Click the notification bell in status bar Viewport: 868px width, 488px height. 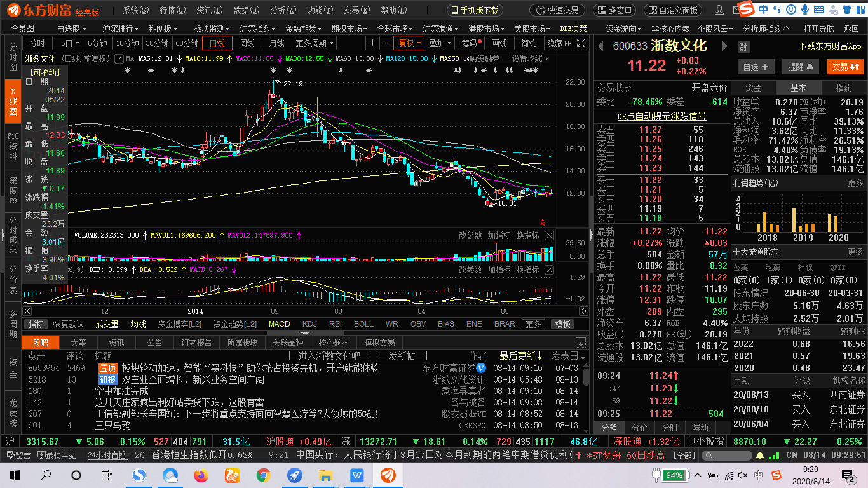pos(760,456)
